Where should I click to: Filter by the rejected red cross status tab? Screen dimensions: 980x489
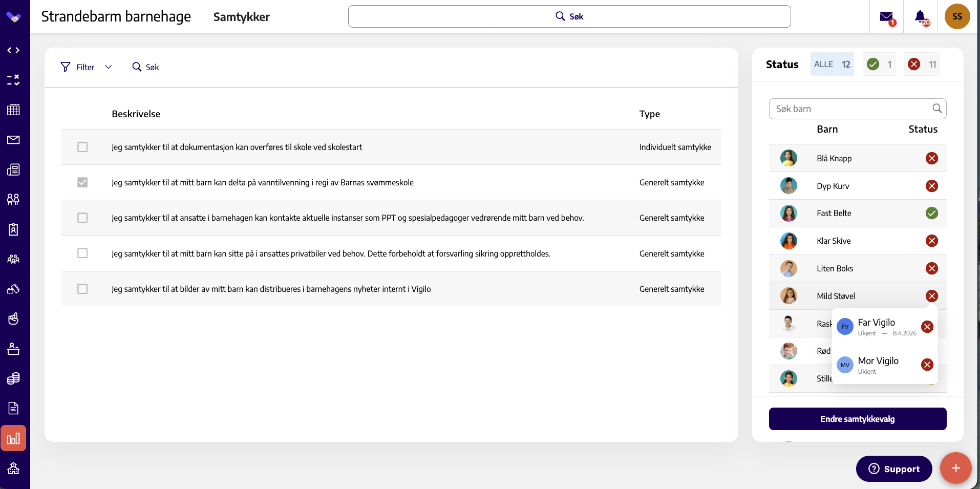pyautogui.click(x=922, y=64)
